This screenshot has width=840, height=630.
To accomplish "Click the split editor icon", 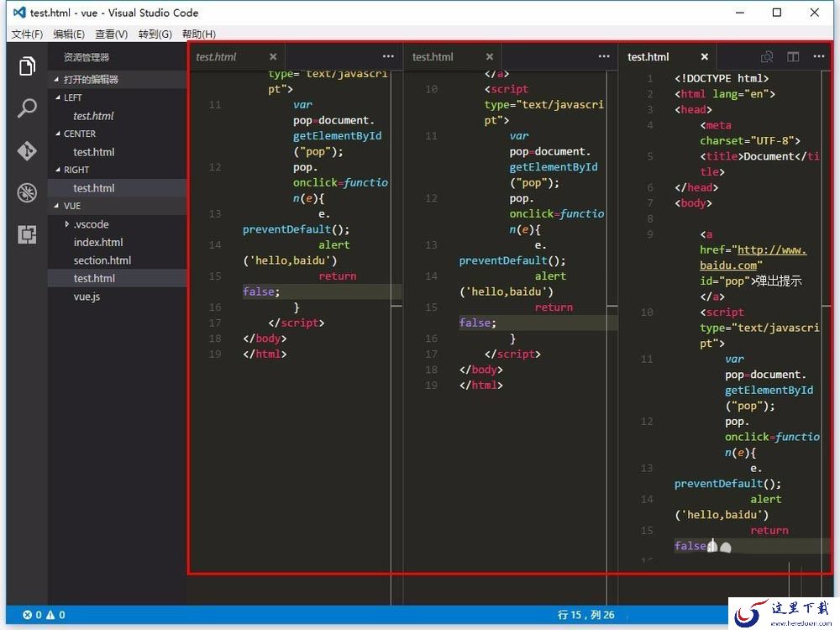I will [793, 57].
